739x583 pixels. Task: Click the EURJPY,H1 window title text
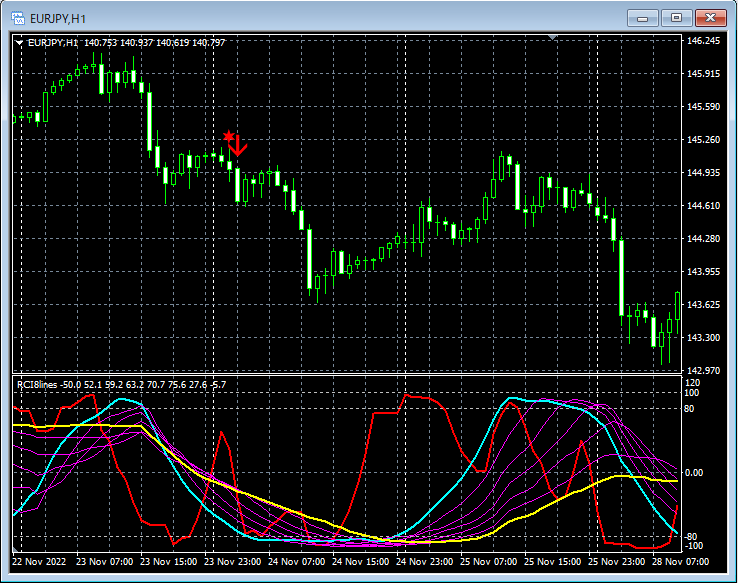pos(57,19)
